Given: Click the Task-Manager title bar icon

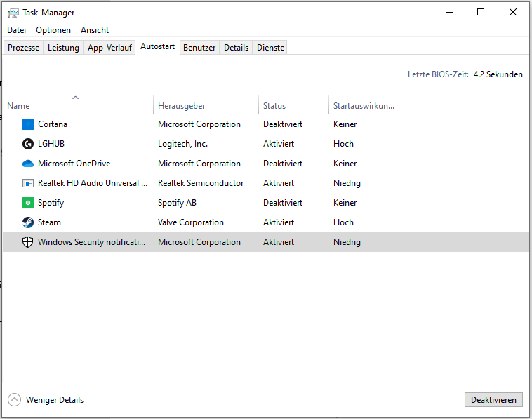Looking at the screenshot, I should 13,13.
